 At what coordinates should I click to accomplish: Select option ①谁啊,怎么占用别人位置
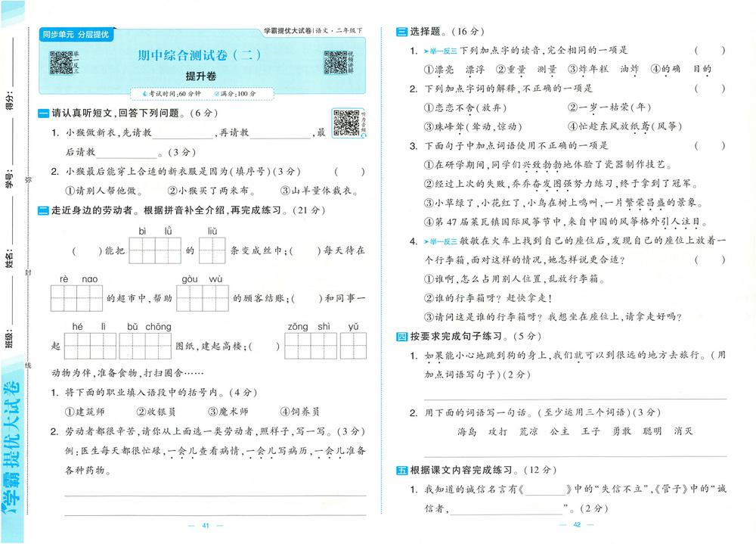tap(514, 279)
